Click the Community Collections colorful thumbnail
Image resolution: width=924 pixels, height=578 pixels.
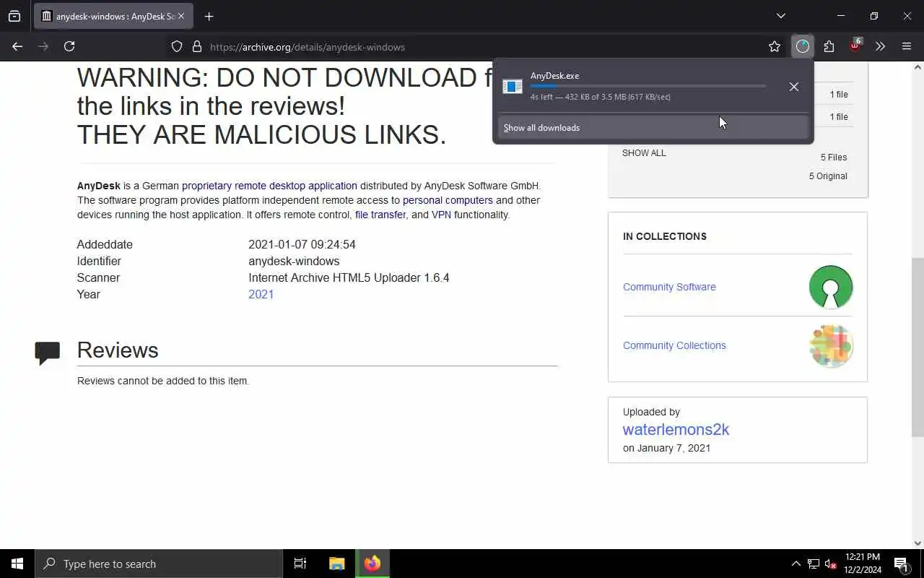pyautogui.click(x=831, y=345)
